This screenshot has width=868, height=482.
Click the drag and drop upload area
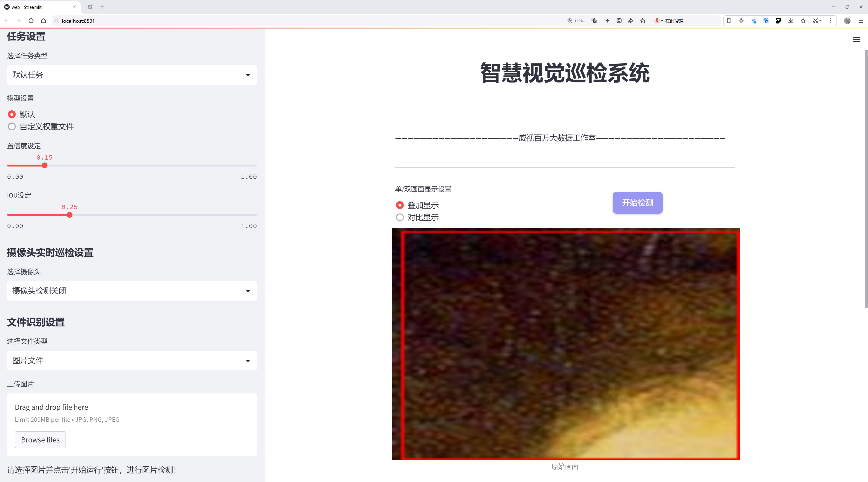(x=132, y=425)
